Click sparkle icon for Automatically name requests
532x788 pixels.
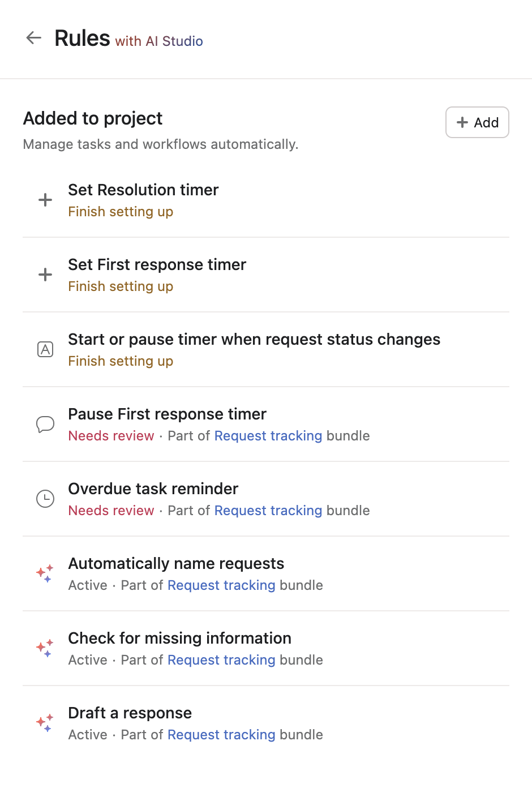45,573
